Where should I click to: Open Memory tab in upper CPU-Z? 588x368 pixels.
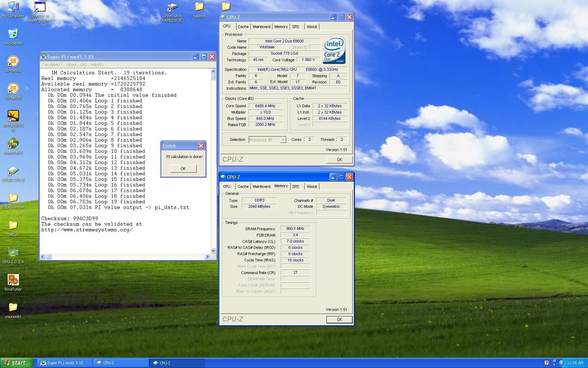coord(281,27)
